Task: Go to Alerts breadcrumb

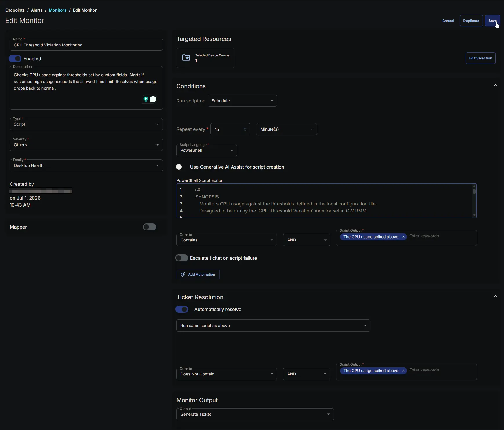Action: pyautogui.click(x=37, y=10)
